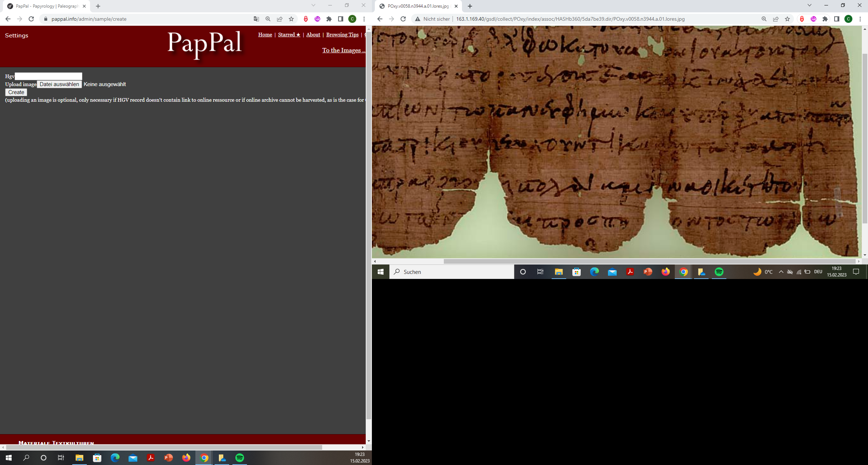Open the profile avatar C in the PapPal window
The image size is (868, 465).
tap(352, 19)
